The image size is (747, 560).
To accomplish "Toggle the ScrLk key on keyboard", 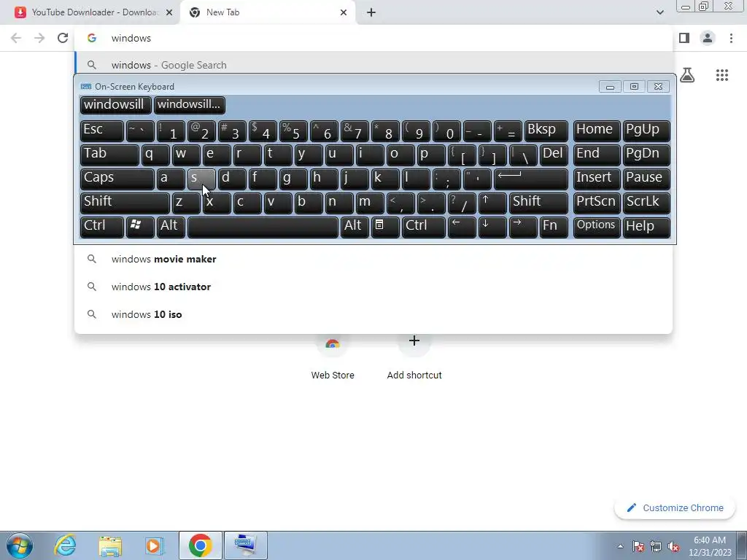I will (x=646, y=203).
